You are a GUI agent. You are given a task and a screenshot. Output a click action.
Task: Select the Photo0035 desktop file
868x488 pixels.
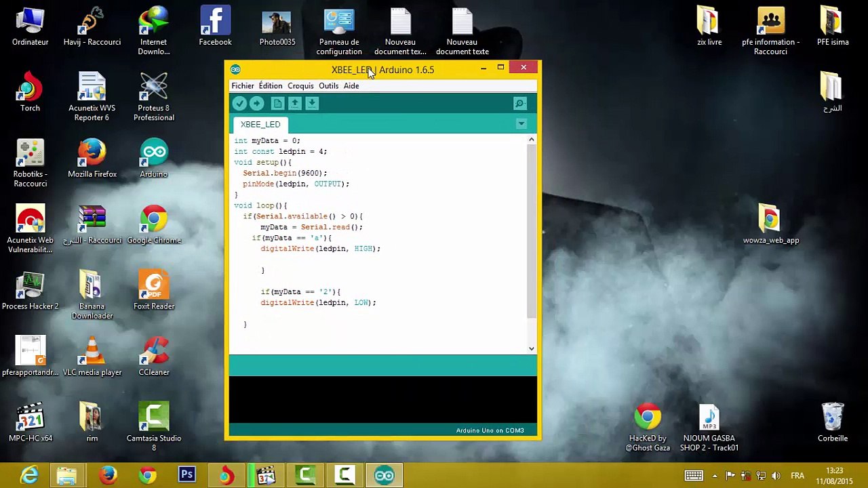tap(277, 27)
